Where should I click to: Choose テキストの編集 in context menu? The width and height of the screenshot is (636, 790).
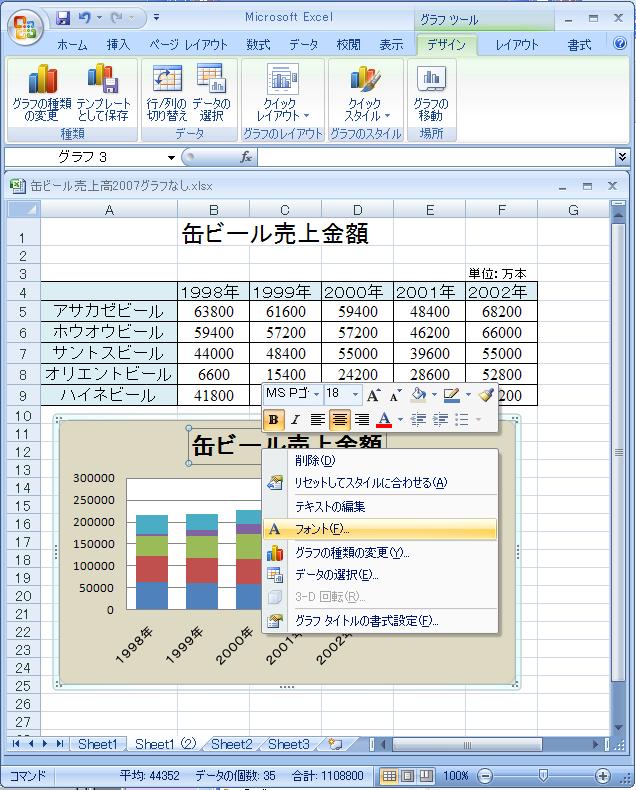(x=379, y=506)
